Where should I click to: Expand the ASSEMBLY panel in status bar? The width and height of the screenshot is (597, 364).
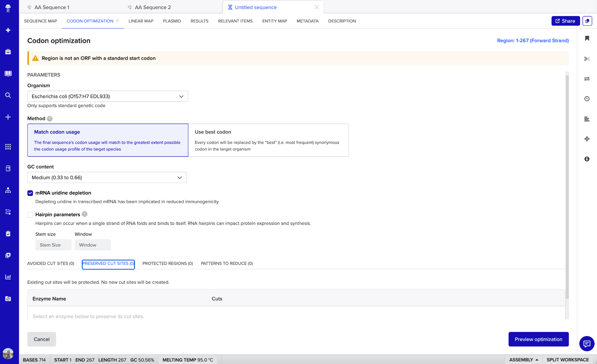(524, 360)
